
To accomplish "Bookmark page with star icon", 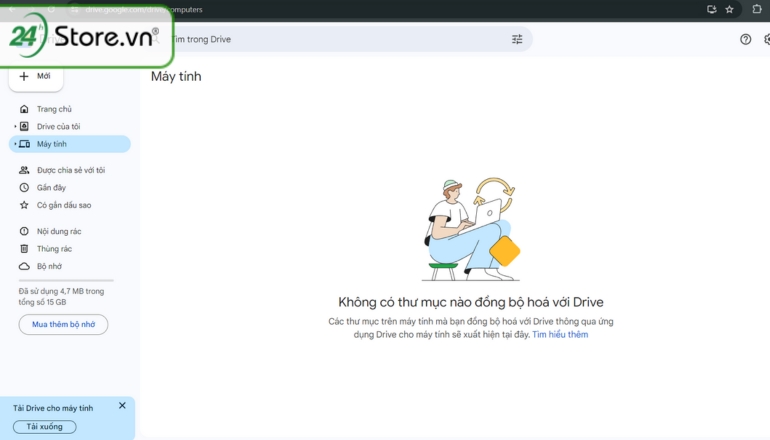I will (729, 9).
